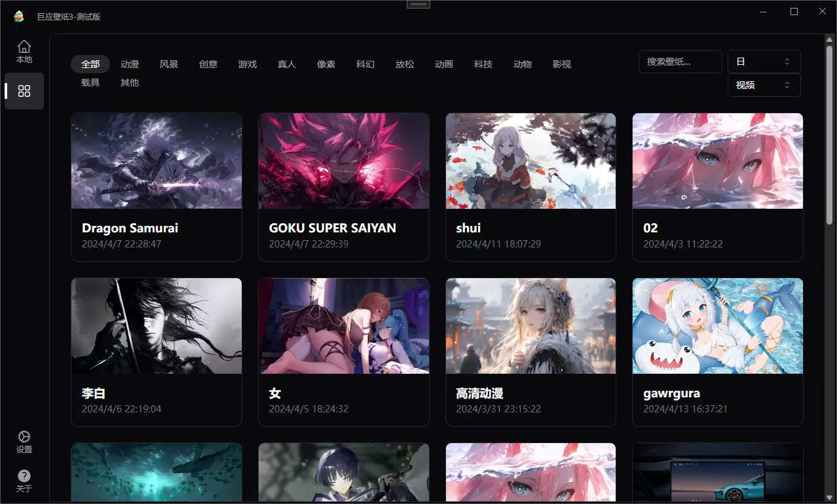This screenshot has height=504, width=837.
Task: Open the 02 wallpaper thumbnail
Action: point(718,161)
